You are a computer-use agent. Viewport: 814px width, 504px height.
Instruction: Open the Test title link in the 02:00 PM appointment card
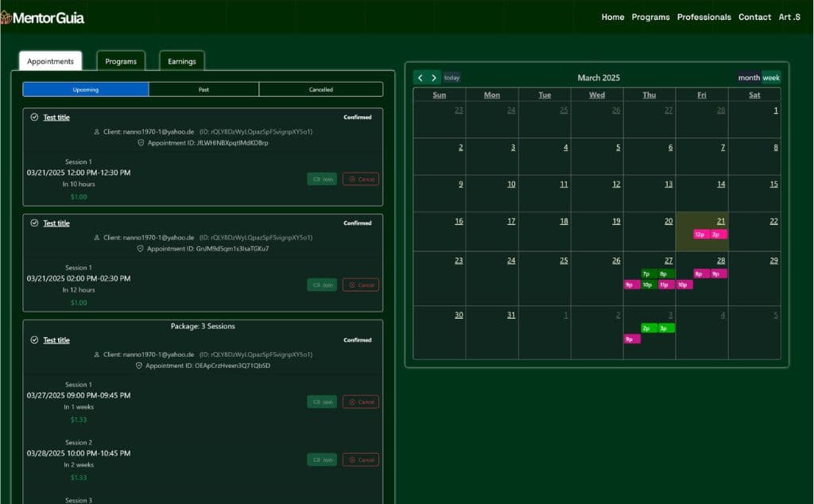tap(56, 223)
